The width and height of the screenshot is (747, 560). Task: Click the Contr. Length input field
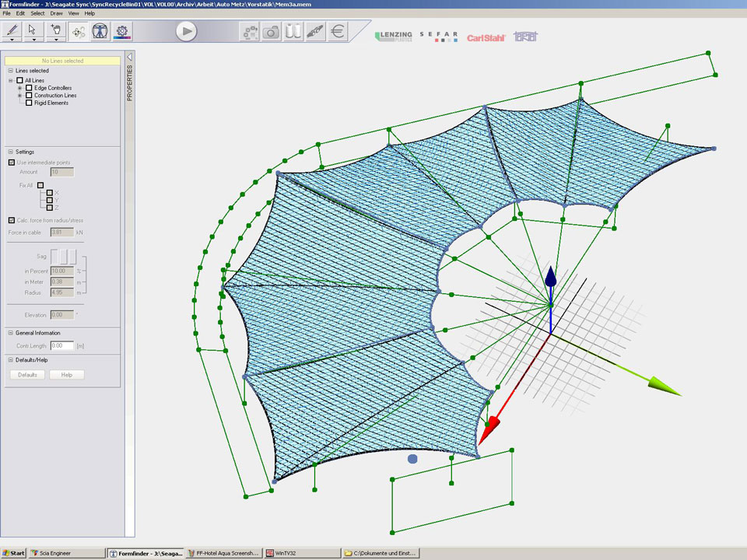(x=61, y=345)
